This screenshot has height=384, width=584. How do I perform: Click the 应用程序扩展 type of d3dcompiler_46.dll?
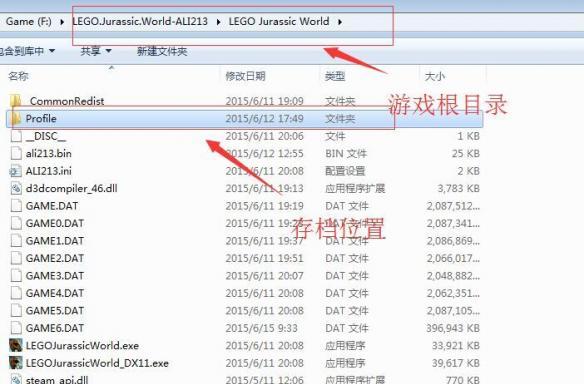[x=355, y=188]
